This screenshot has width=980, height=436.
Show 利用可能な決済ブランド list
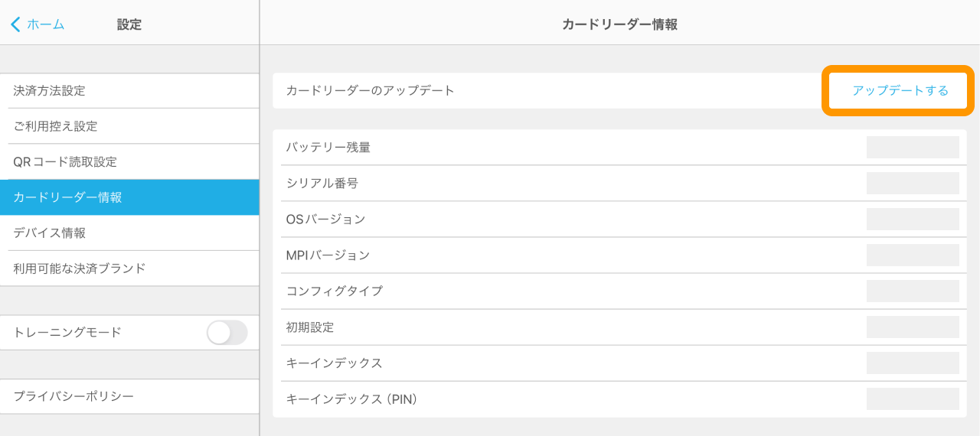[x=129, y=268]
